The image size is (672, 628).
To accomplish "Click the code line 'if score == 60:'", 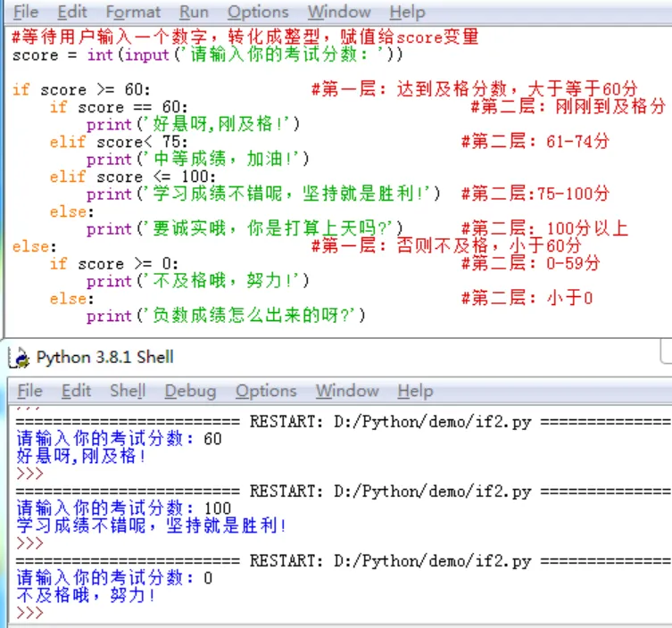I will pos(119,107).
